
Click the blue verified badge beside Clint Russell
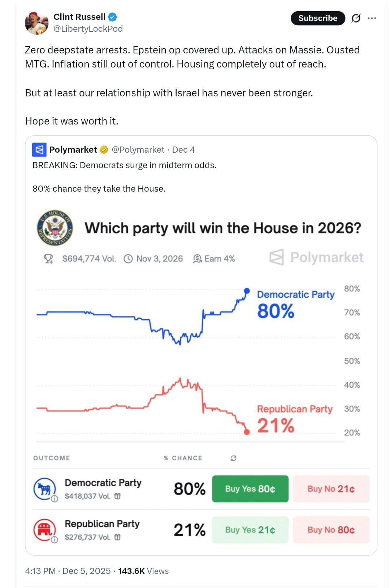(x=112, y=17)
